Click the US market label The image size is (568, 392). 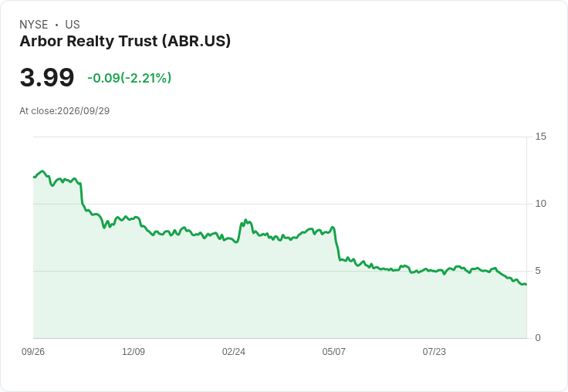pos(73,24)
